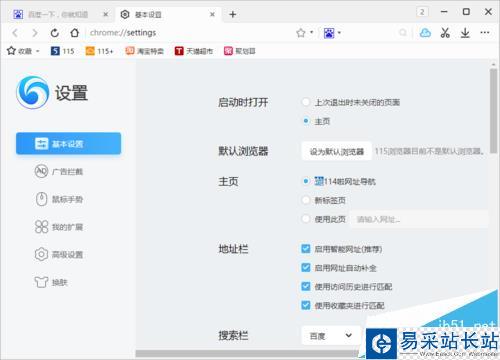Open the 百度 search engine dropdown

331,336
